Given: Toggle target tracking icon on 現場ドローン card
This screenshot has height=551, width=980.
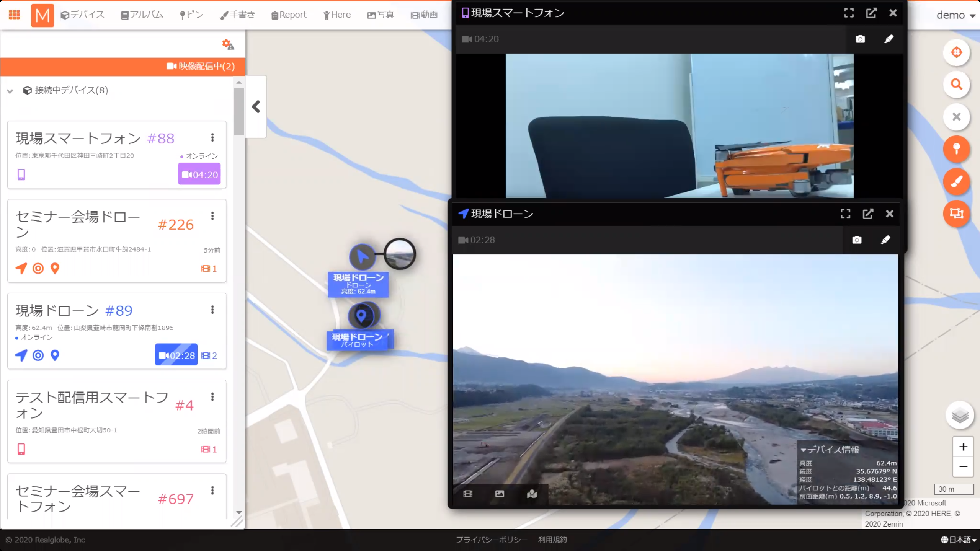Looking at the screenshot, I should point(38,355).
